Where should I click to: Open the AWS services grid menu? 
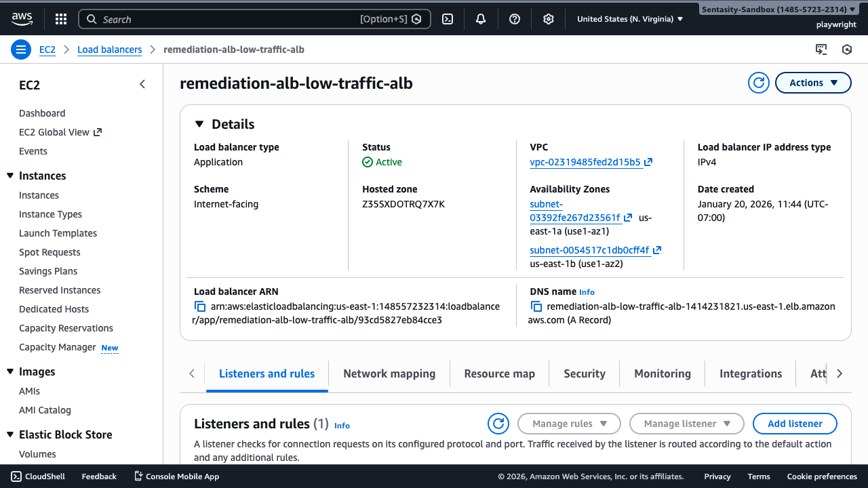61,19
